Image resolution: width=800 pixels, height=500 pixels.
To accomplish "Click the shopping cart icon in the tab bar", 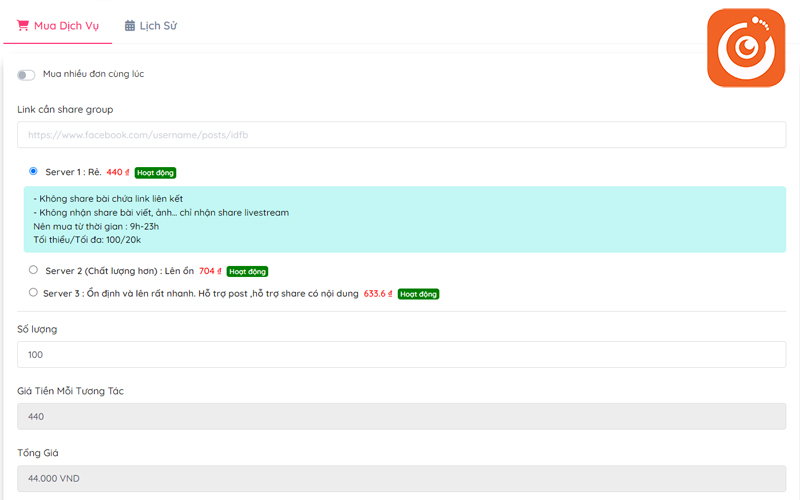I will (23, 26).
